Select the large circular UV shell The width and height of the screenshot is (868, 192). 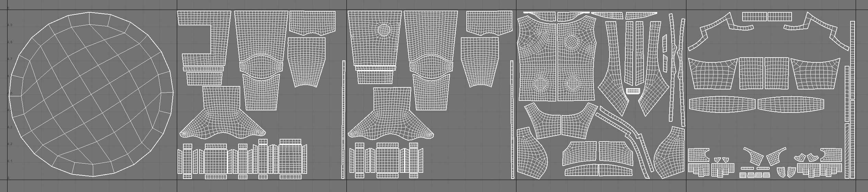(x=91, y=94)
